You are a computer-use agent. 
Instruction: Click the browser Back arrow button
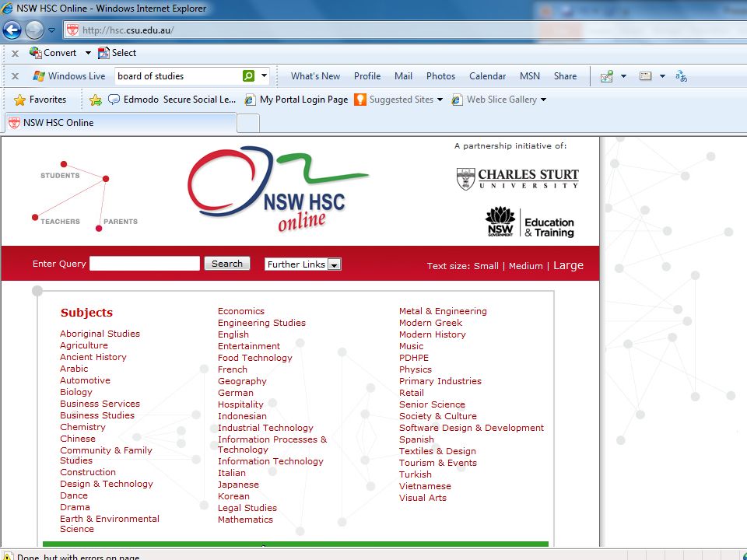[x=12, y=30]
